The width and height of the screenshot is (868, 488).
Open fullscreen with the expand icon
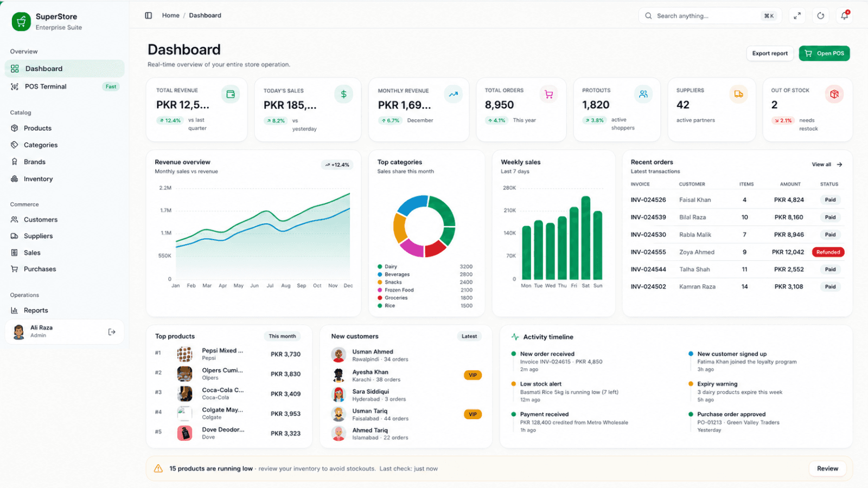[x=797, y=16]
